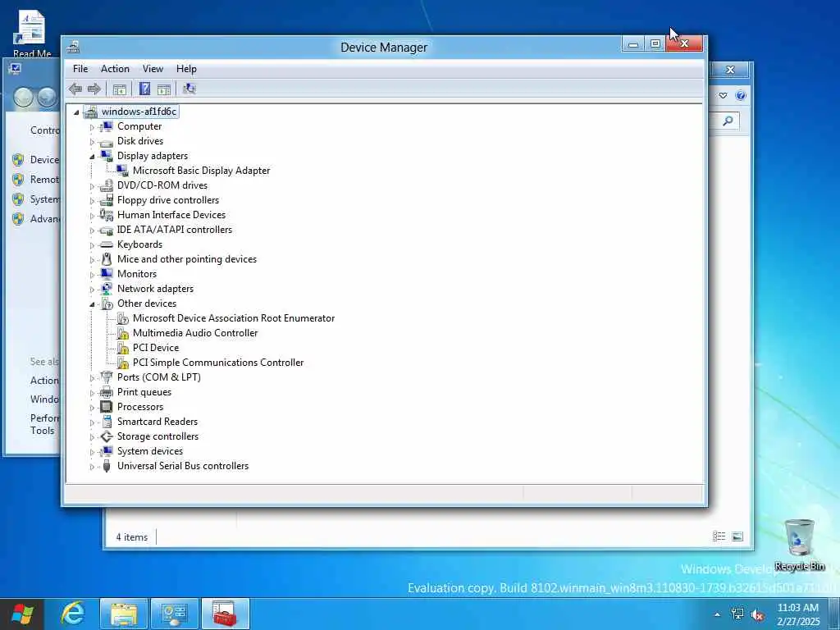
Task: Collapse the Other devices category
Action: click(x=92, y=304)
